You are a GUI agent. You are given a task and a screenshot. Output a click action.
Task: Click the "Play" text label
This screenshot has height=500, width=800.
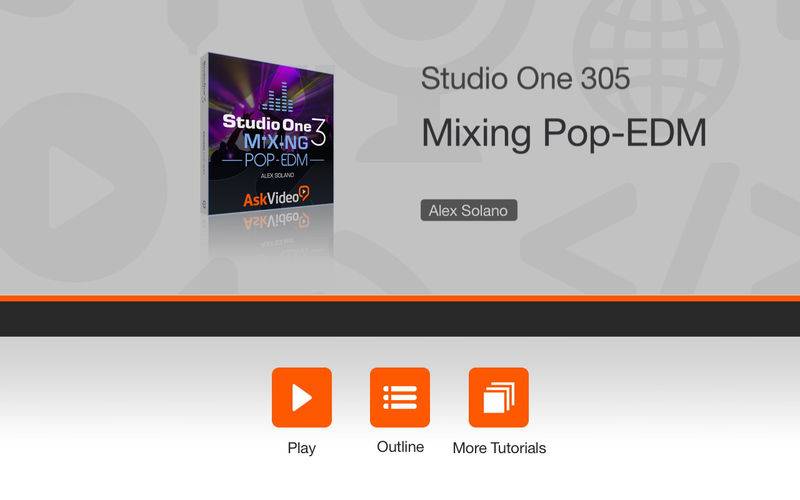pyautogui.click(x=302, y=448)
